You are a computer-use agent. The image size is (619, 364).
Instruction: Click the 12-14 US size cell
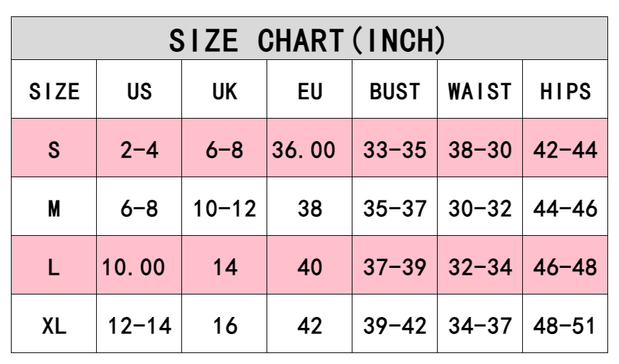pyautogui.click(x=139, y=325)
